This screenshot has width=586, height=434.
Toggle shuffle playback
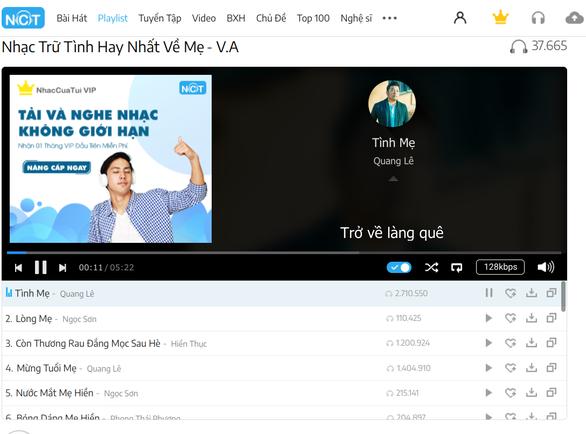pos(431,267)
